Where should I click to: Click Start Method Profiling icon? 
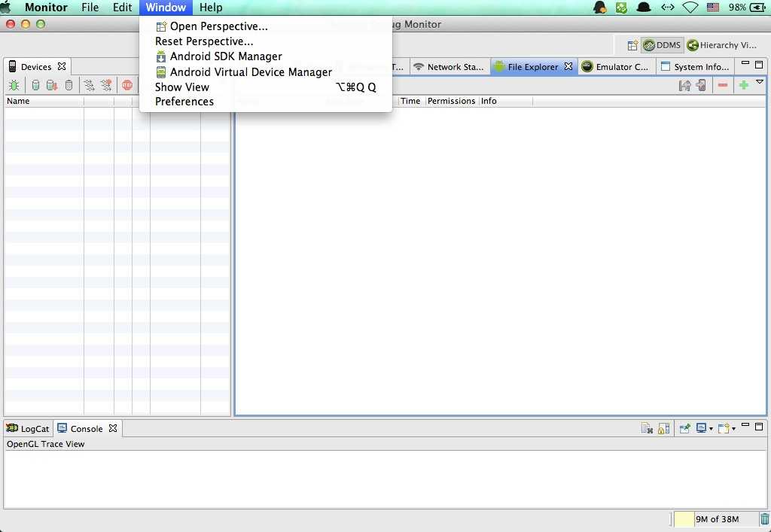[x=105, y=86]
